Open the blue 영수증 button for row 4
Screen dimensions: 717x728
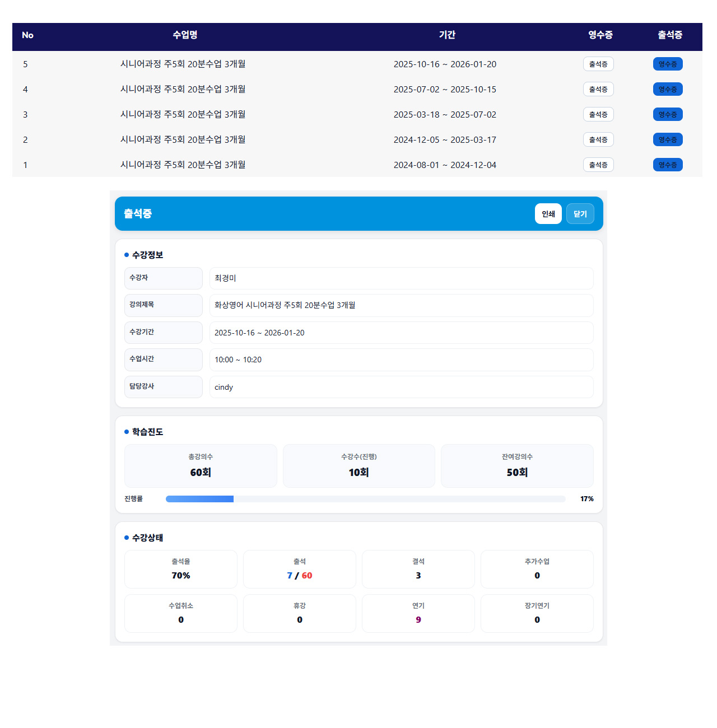(x=668, y=89)
